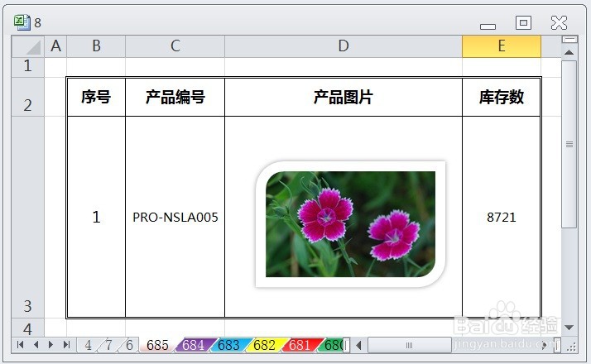The width and height of the screenshot is (591, 364).
Task: Go to previous sheet tab arrow
Action: pyautogui.click(x=36, y=344)
